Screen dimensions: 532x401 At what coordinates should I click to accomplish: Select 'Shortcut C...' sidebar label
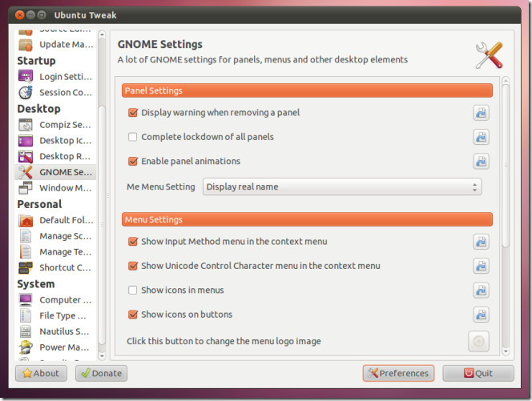coord(65,268)
